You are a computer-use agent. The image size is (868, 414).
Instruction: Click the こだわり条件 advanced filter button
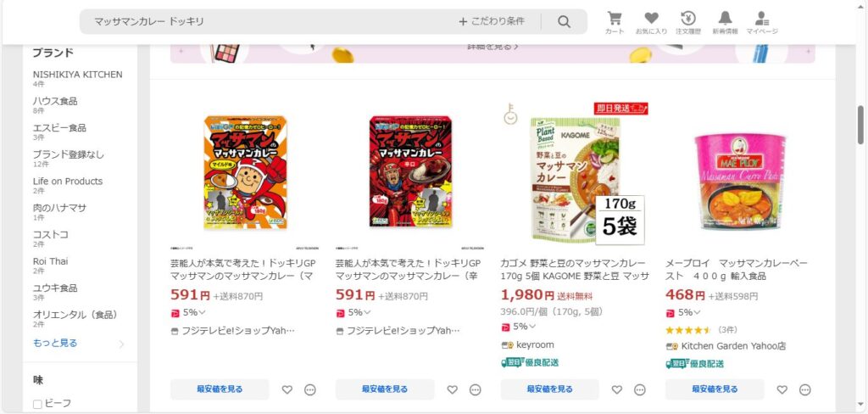pyautogui.click(x=491, y=21)
